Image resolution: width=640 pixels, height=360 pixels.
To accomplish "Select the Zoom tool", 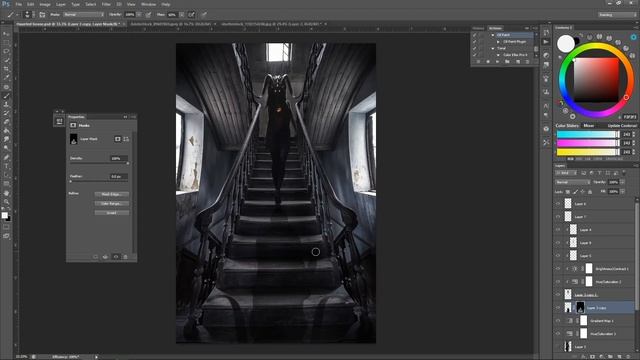I will tap(6, 202).
